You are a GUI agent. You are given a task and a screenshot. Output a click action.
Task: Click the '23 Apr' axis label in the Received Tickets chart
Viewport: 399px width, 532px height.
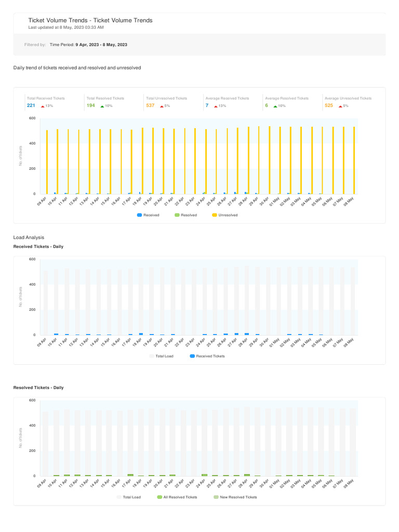(x=189, y=342)
